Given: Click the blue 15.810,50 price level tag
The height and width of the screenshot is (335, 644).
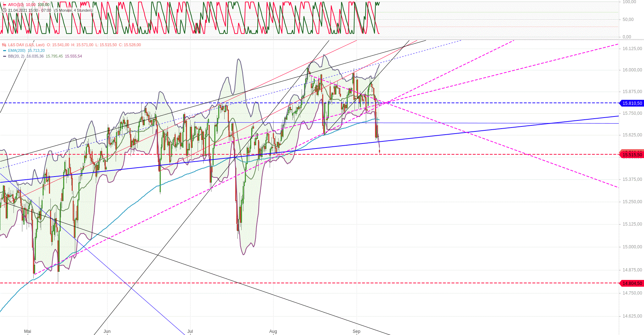Looking at the screenshot, I should tap(632, 103).
